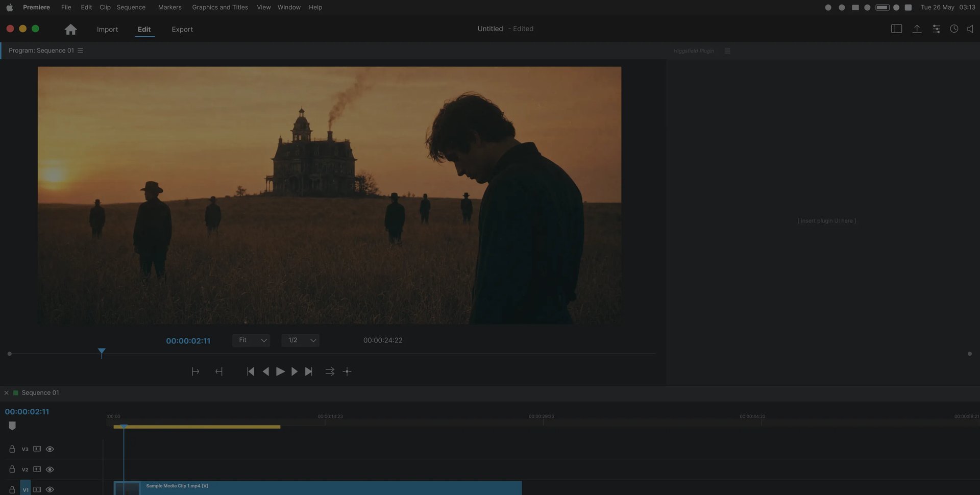Switch to the Edit tab

tap(144, 29)
